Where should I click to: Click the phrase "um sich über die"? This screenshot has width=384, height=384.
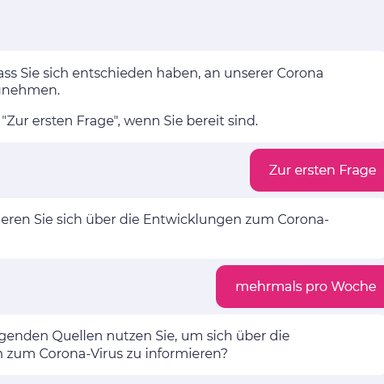point(235,336)
